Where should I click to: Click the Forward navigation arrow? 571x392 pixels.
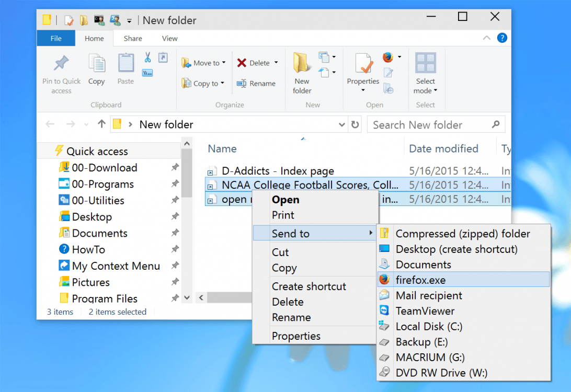click(71, 124)
